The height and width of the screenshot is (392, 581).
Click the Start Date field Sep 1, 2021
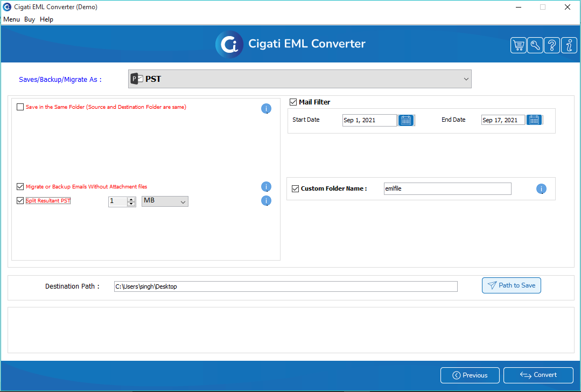[x=369, y=120]
